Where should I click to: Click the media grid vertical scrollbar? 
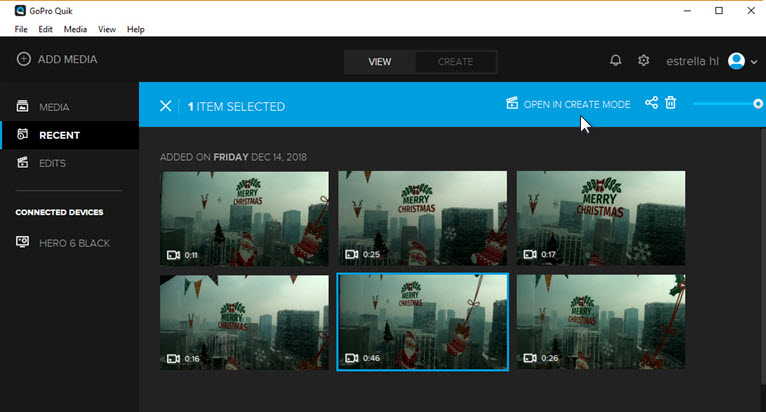[x=763, y=258]
